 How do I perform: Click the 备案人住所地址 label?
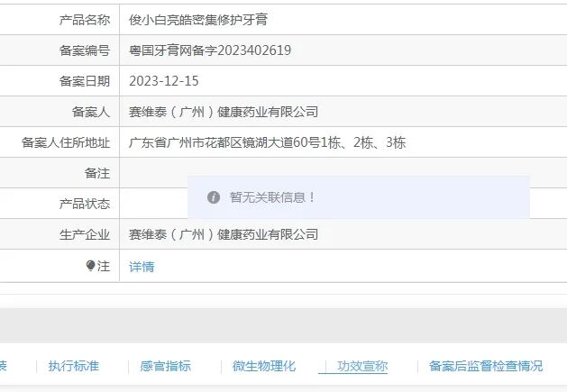click(x=66, y=142)
